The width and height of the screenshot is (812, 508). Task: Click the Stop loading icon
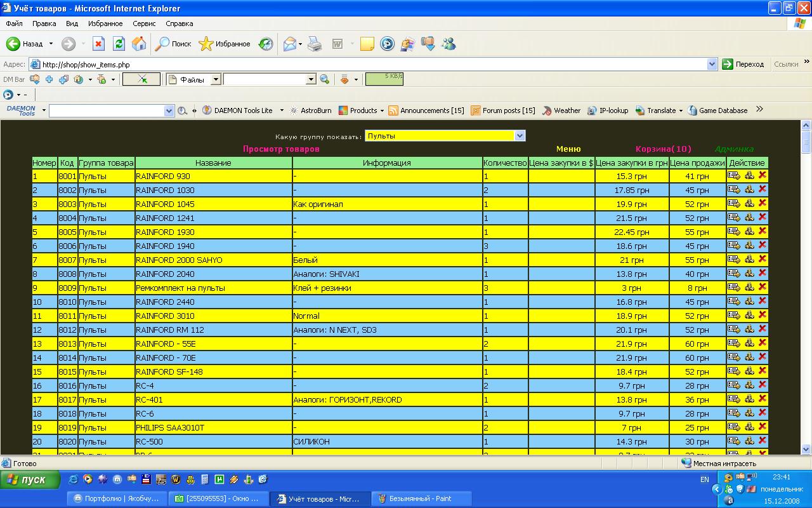coord(98,44)
